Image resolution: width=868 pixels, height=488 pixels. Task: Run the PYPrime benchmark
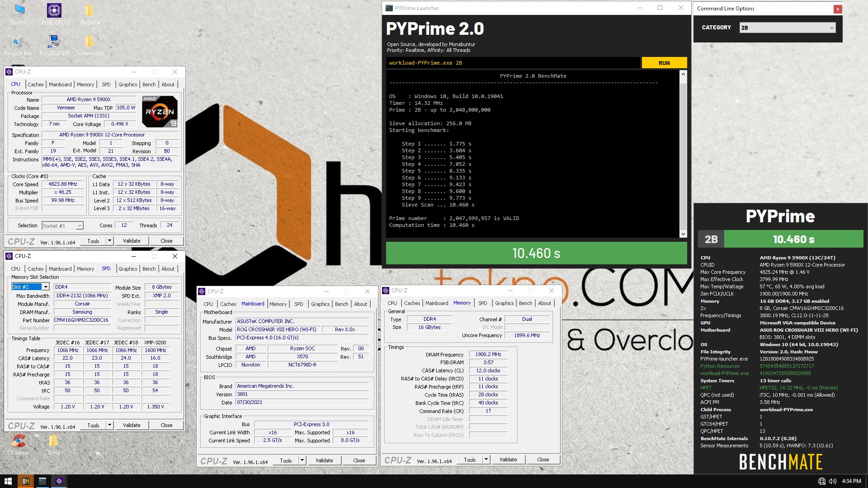664,63
